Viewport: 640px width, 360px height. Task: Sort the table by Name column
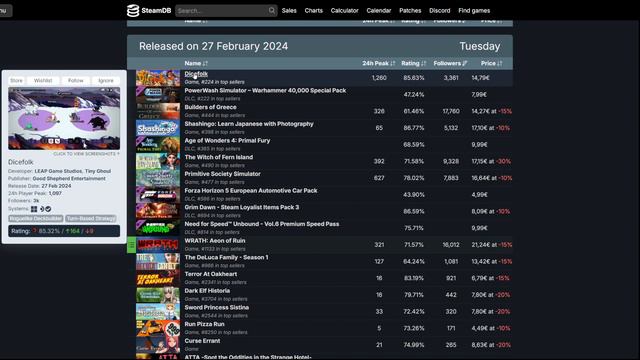pos(196,63)
